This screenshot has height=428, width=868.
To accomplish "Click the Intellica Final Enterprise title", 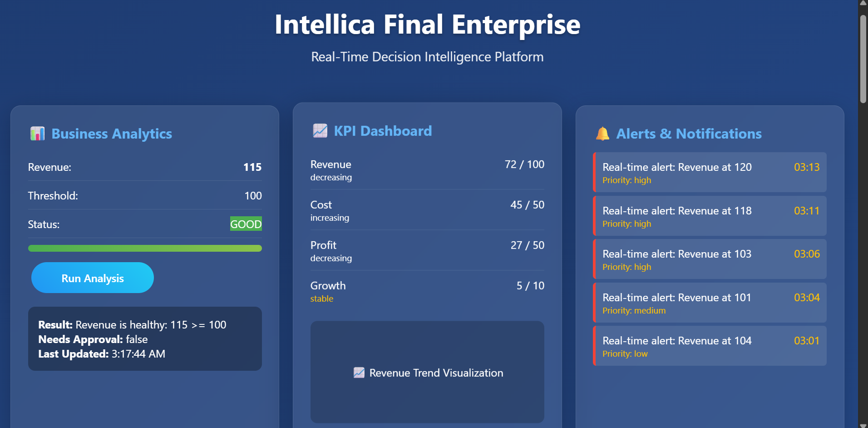I will pyautogui.click(x=427, y=25).
